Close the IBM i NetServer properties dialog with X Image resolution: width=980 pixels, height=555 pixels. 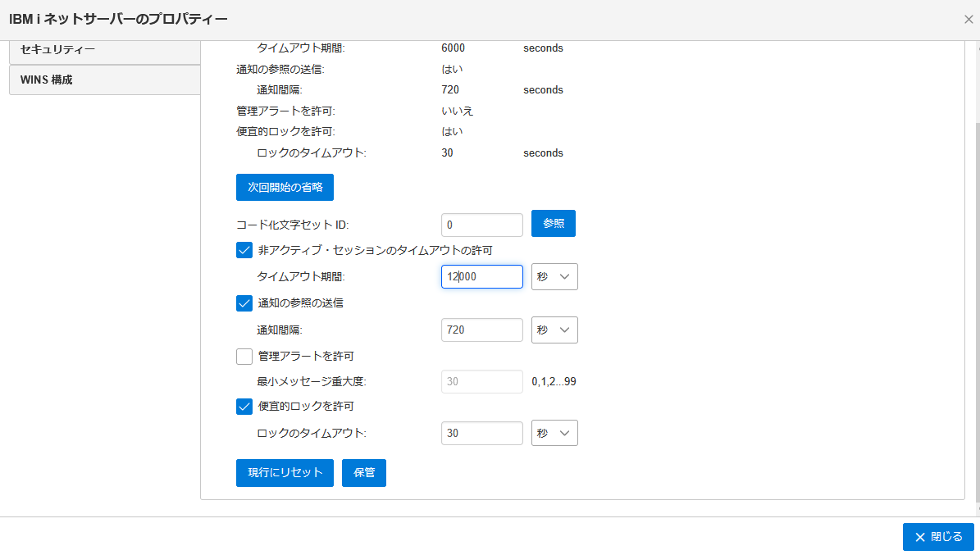pos(969,20)
